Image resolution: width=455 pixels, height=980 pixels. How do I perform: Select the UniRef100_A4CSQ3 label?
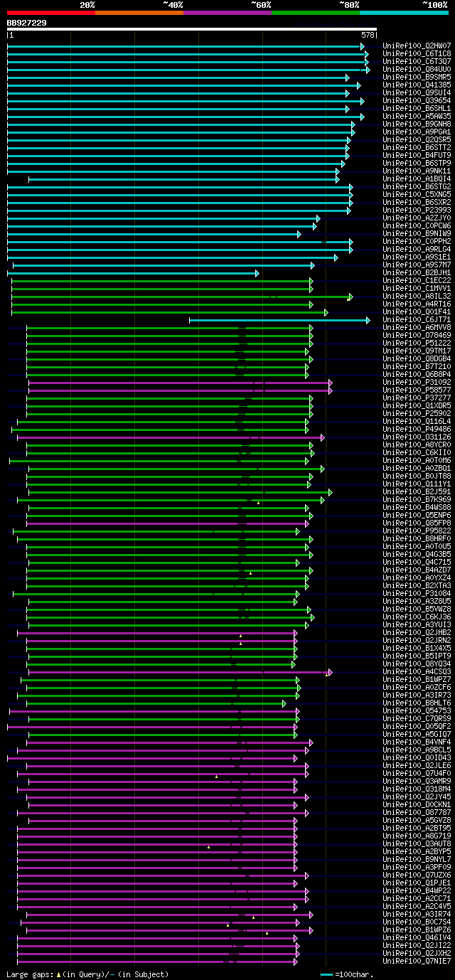click(417, 671)
